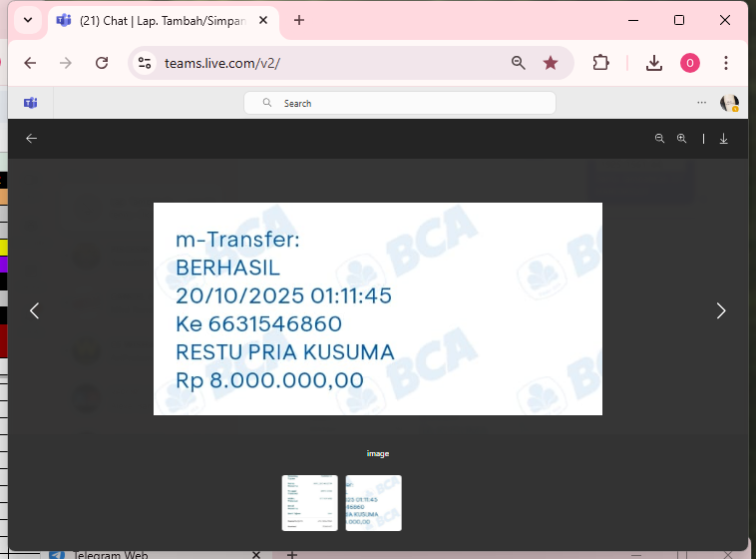The width and height of the screenshot is (756, 559).
Task: Select the BCA transfer thumbnail
Action: 374,503
